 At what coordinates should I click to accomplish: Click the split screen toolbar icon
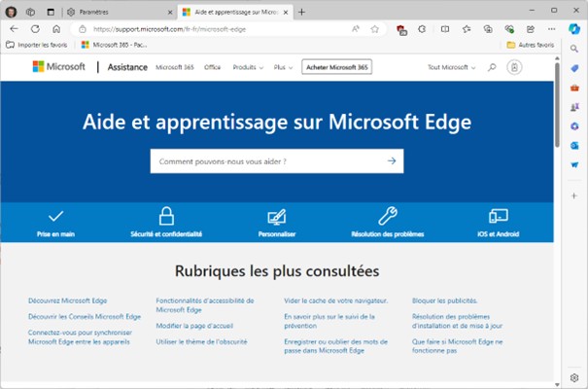(x=446, y=29)
